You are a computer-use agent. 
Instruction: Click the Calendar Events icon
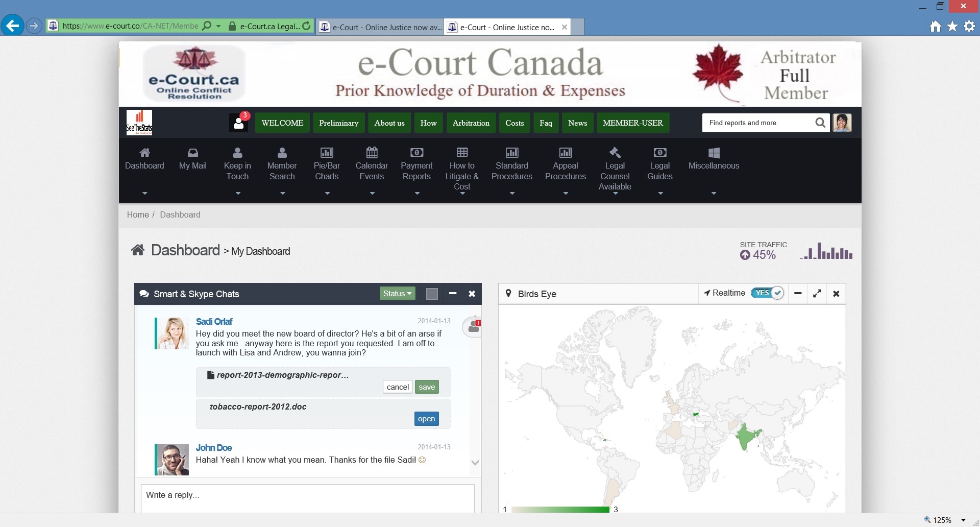(x=372, y=153)
